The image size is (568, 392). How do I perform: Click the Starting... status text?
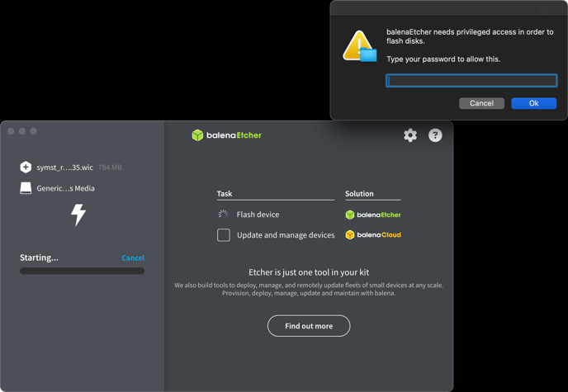(39, 257)
